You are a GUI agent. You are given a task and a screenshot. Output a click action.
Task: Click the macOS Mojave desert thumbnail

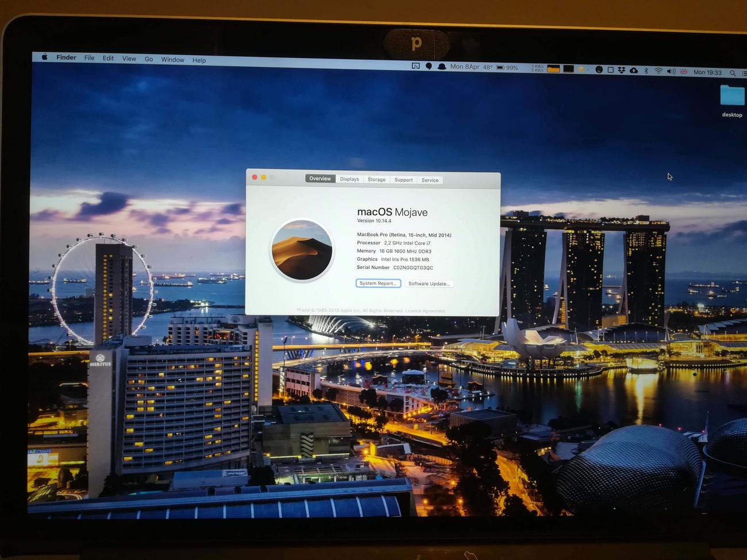302,250
